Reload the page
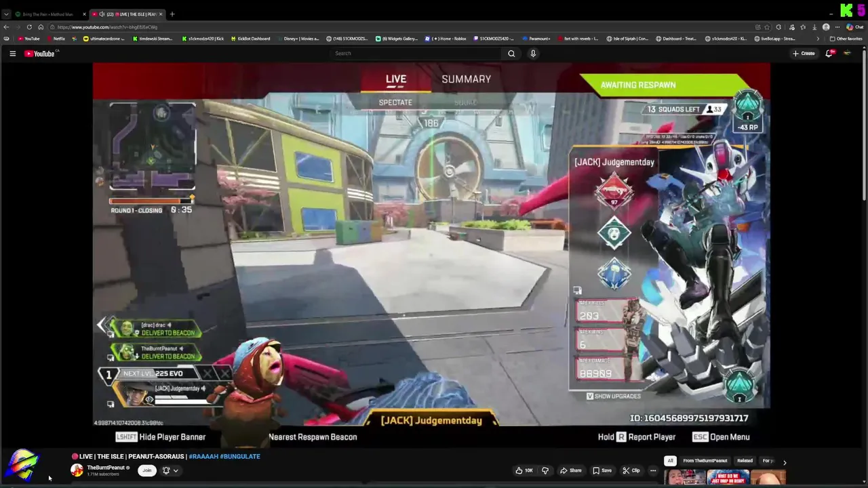Screen dimensions: 868x488 coord(29,27)
